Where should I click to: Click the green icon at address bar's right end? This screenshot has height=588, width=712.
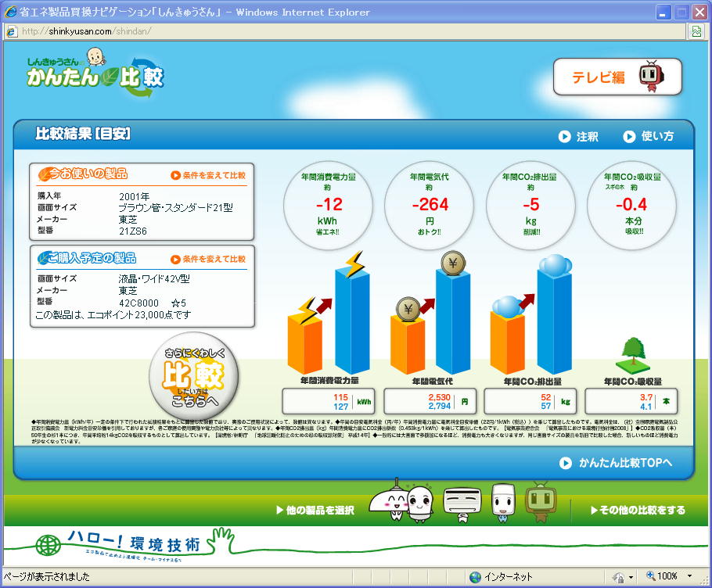pyautogui.click(x=696, y=31)
